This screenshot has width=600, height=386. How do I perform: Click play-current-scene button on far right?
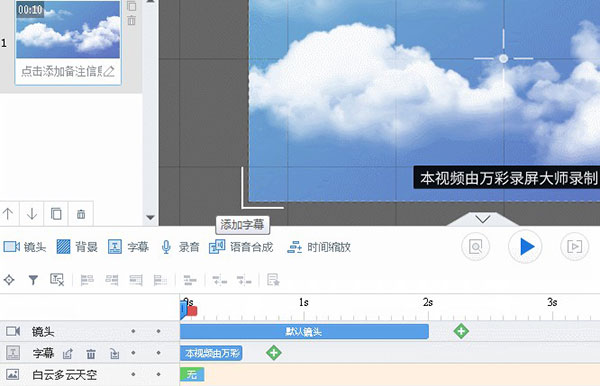point(574,247)
